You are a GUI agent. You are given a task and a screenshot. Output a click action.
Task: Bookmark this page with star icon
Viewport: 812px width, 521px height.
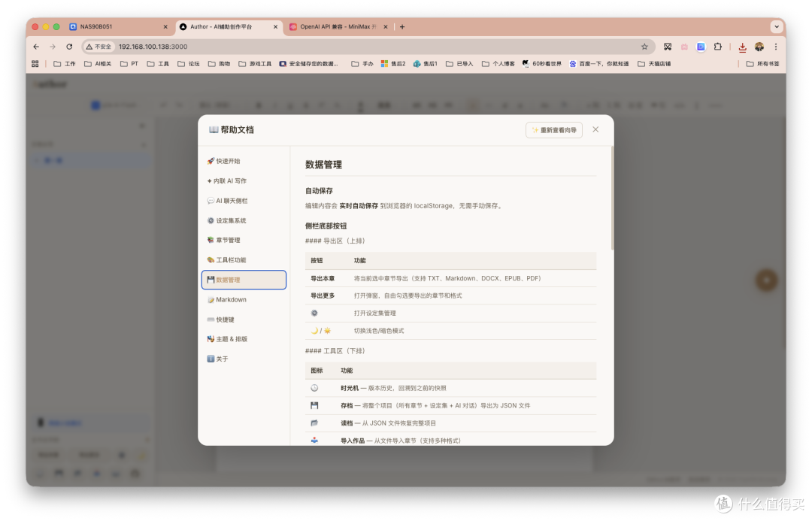tap(645, 47)
